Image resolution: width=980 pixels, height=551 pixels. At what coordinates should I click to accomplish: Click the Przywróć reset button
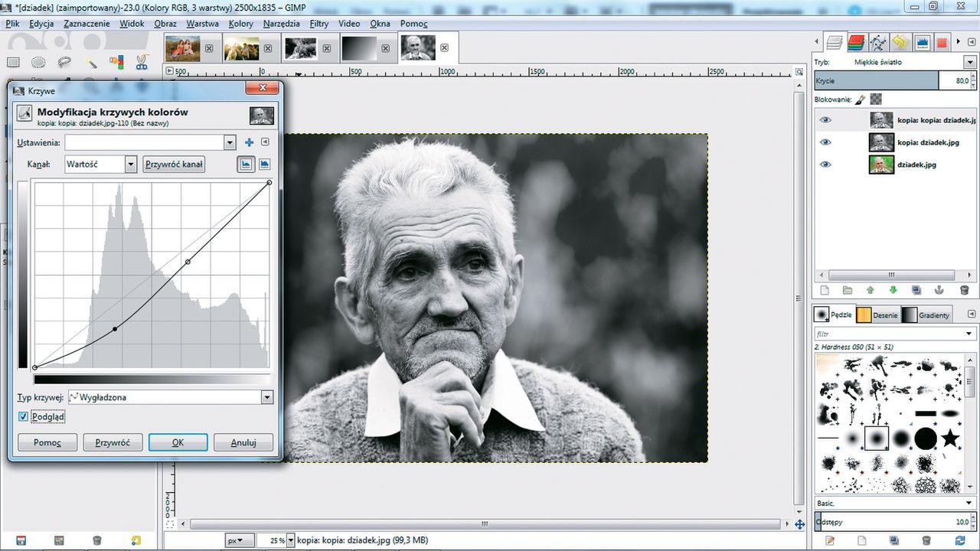(x=113, y=442)
